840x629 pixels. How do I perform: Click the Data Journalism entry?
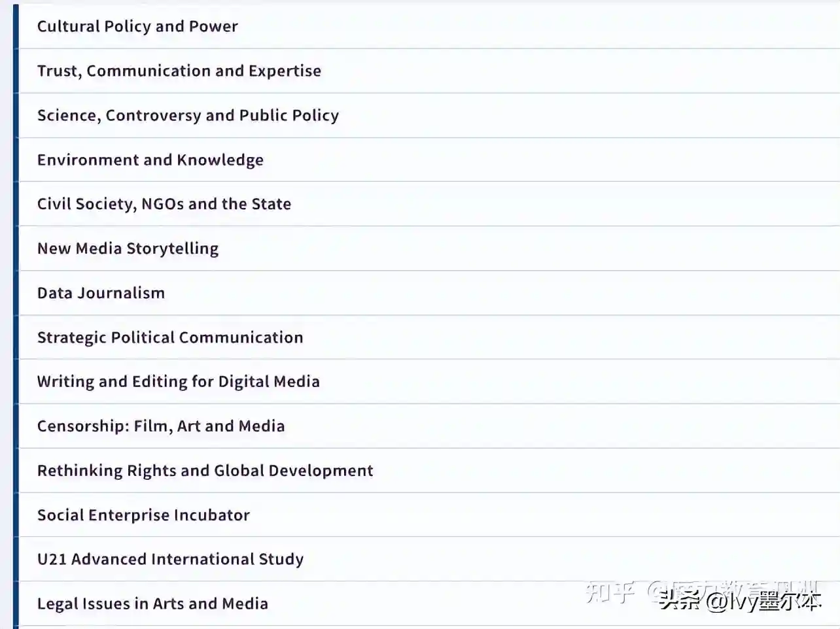pos(101,293)
